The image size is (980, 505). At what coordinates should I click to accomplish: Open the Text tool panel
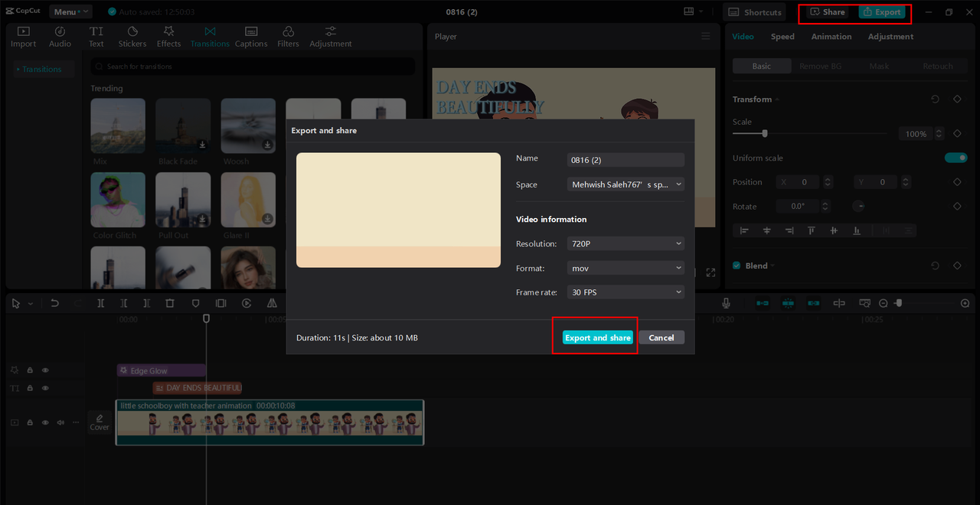(96, 37)
